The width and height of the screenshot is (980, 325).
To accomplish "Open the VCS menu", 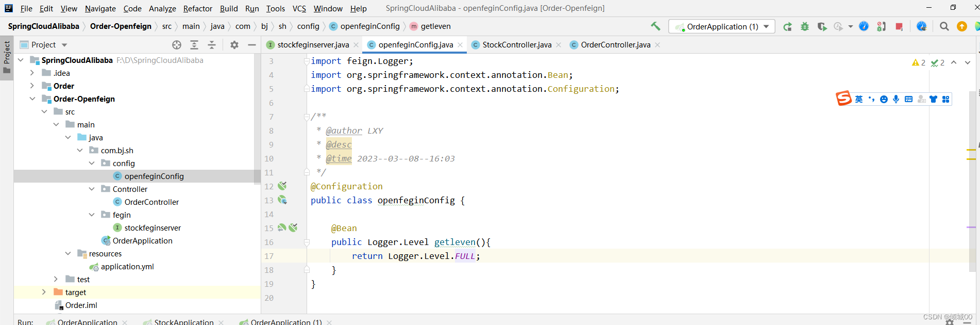I will click(299, 8).
